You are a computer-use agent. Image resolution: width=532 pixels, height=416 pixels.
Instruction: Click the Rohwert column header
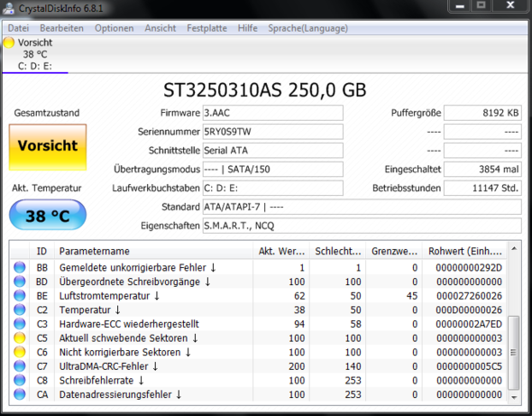click(464, 251)
